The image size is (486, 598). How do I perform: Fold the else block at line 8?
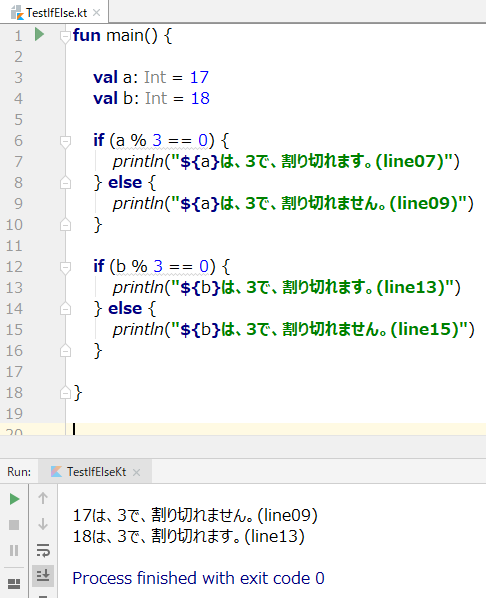[65, 183]
